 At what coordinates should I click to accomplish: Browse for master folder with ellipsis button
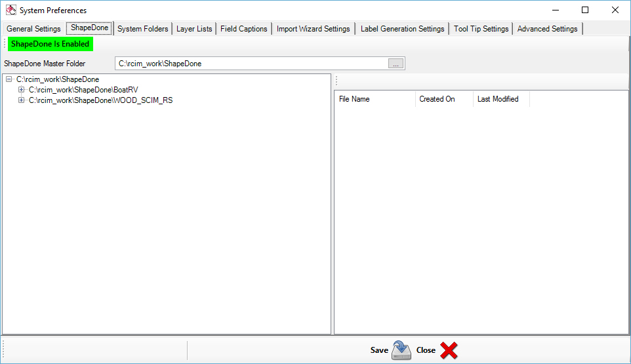click(x=396, y=64)
